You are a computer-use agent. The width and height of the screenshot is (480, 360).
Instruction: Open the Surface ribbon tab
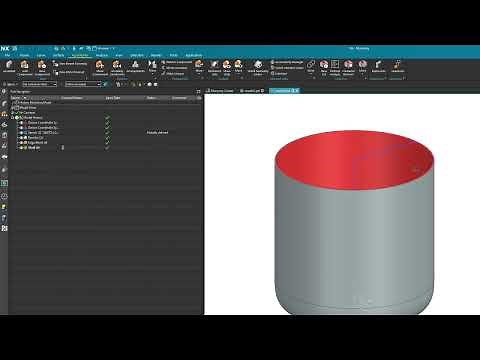point(58,55)
